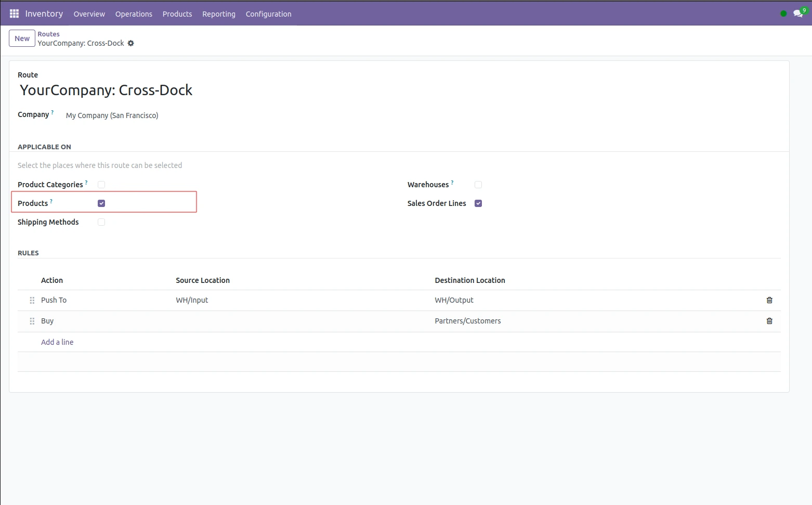812x505 pixels.
Task: Open the conversations chat icon
Action: click(x=797, y=14)
